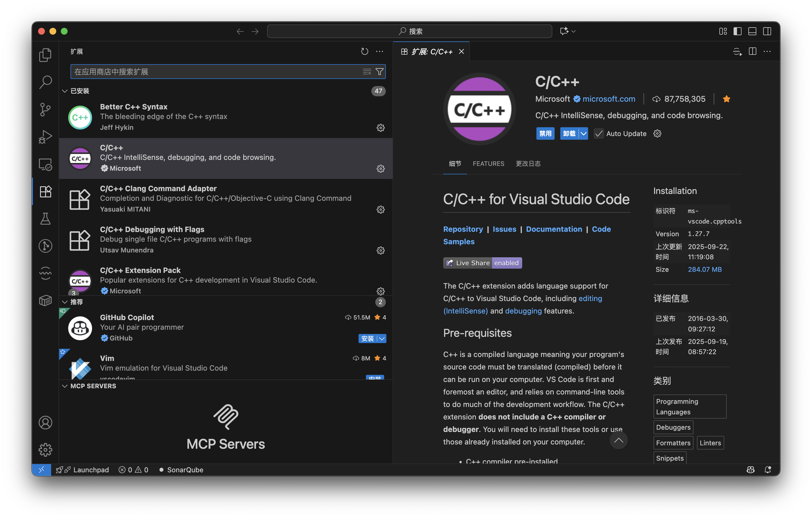Click the command center 搜索 box

pos(409,31)
